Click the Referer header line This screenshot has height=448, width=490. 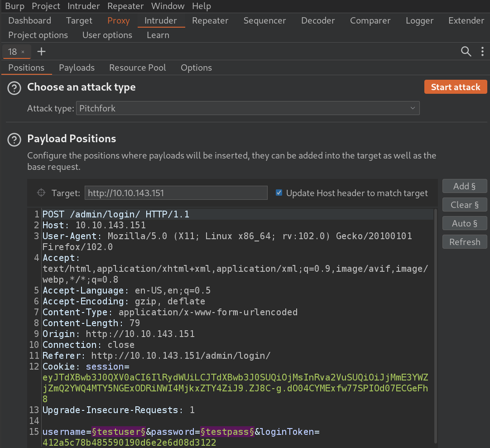157,356
